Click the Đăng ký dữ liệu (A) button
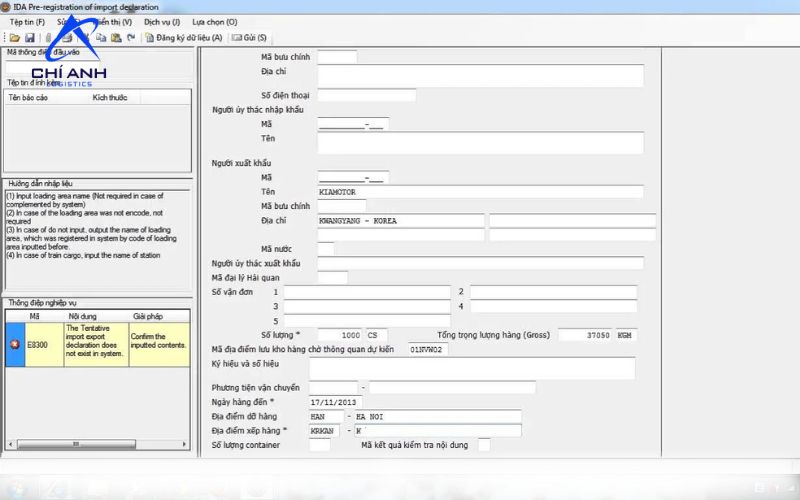Image resolution: width=800 pixels, height=500 pixels. (184, 38)
